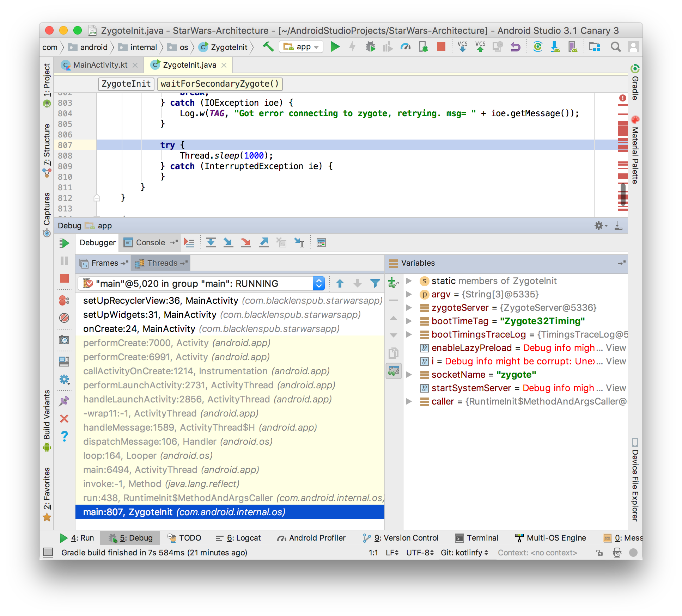This screenshot has width=682, height=616.
Task: Open app run configuration dropdown
Action: 301,47
